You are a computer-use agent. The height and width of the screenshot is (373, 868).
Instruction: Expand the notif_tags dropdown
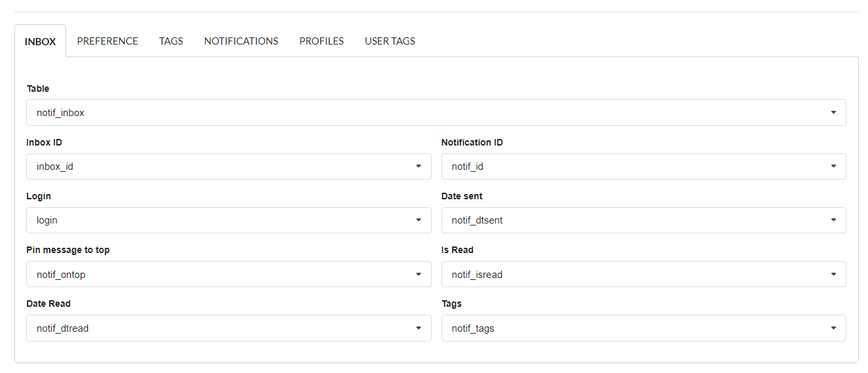[x=643, y=328]
